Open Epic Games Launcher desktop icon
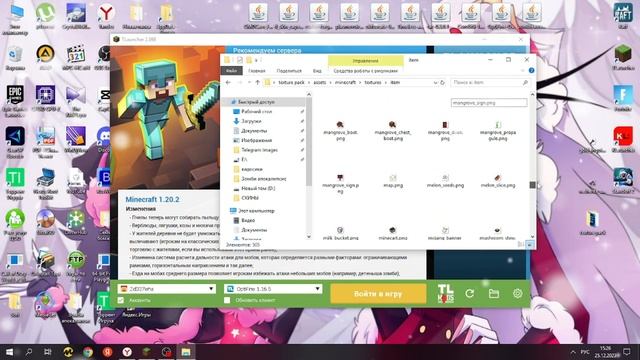640x360 pixels. click(15, 100)
